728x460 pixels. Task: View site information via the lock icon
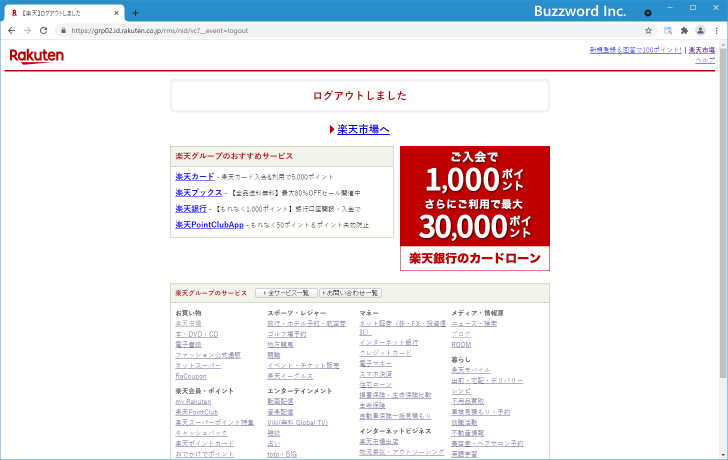tap(63, 31)
